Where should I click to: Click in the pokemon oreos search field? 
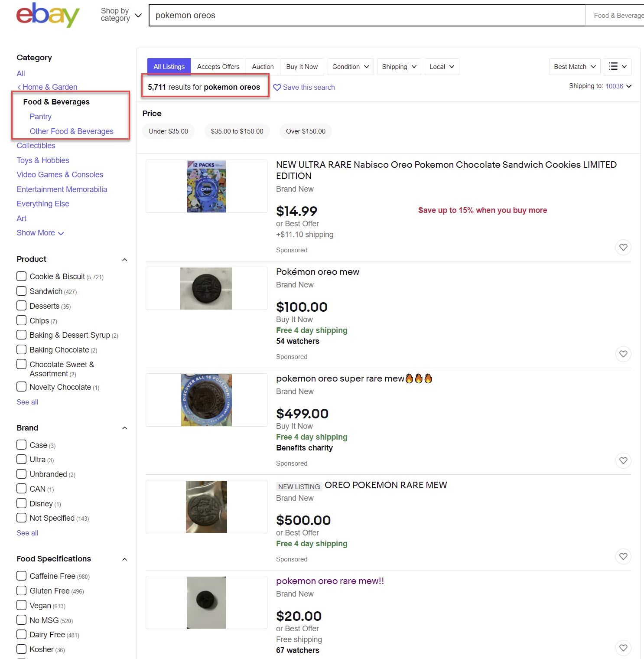(367, 15)
